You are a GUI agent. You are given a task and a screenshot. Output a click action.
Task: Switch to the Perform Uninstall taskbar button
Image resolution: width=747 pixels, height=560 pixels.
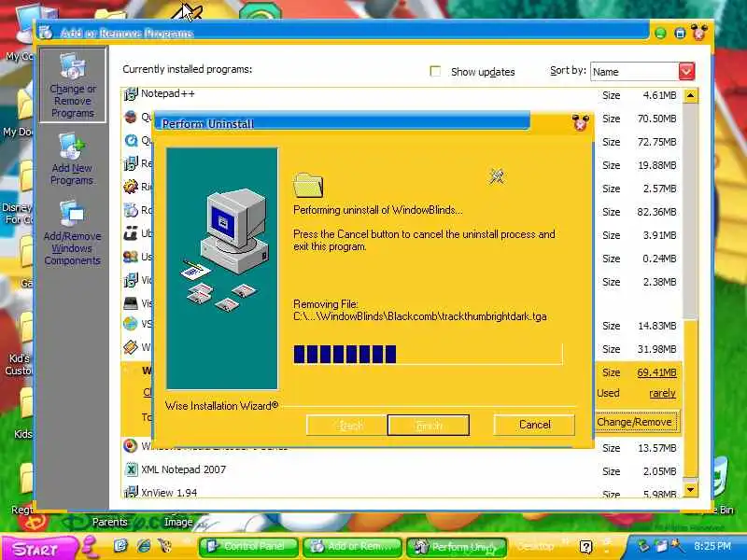click(457, 547)
